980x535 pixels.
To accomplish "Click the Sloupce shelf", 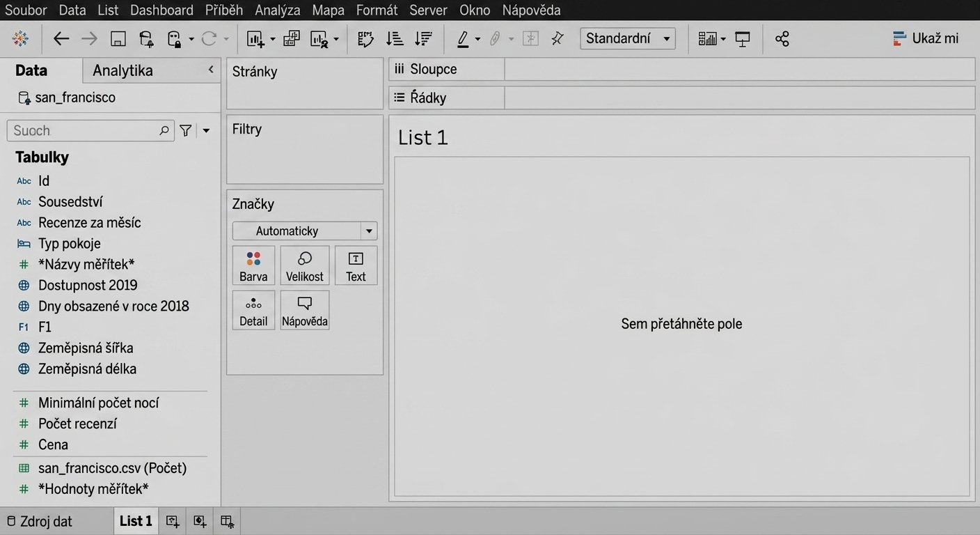I will pos(681,69).
